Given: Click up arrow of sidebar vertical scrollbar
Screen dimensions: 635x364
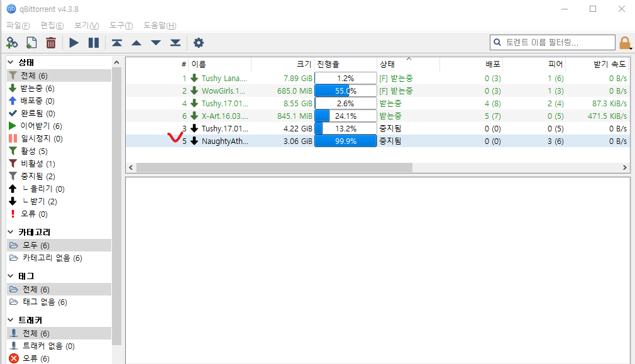Looking at the screenshot, I should (117, 62).
